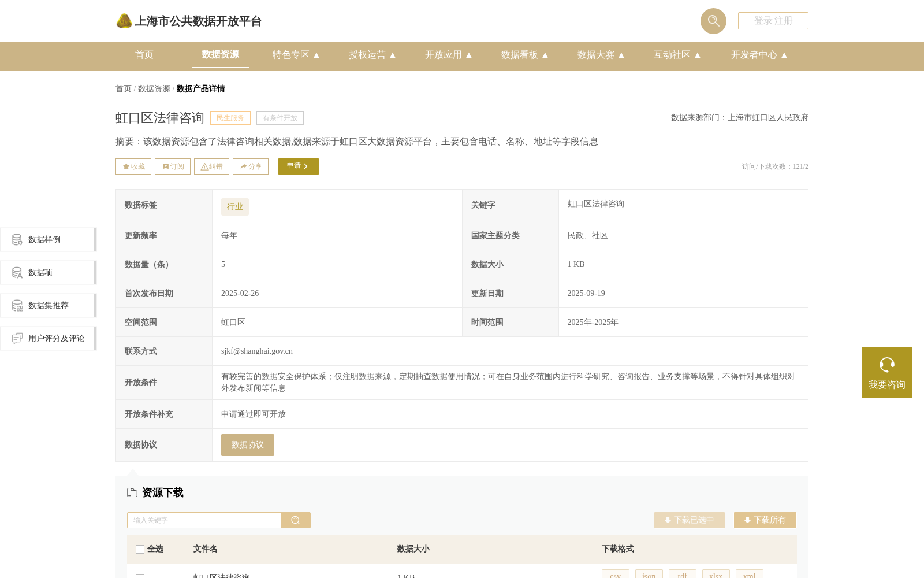Click the 下载所有 button
The width and height of the screenshot is (924, 578).
[765, 520]
